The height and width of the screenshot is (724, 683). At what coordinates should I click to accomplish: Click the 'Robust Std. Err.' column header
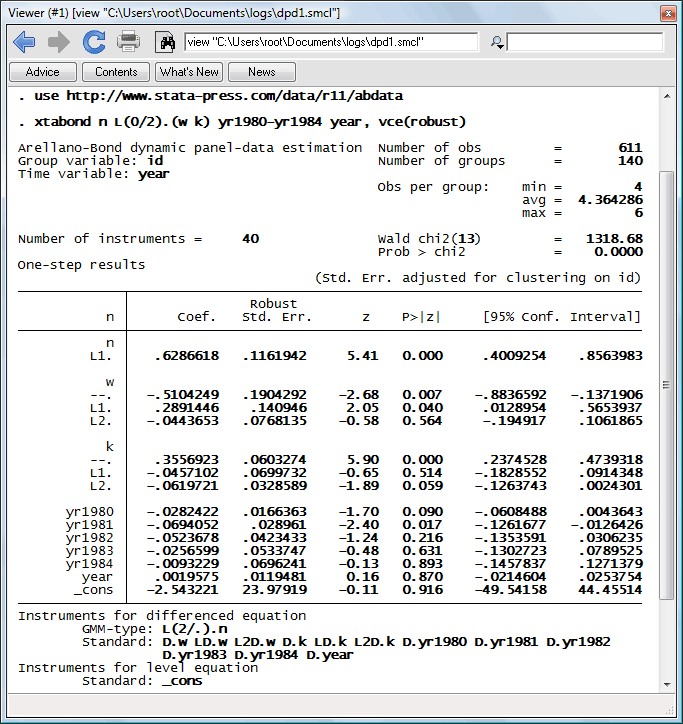(277, 310)
